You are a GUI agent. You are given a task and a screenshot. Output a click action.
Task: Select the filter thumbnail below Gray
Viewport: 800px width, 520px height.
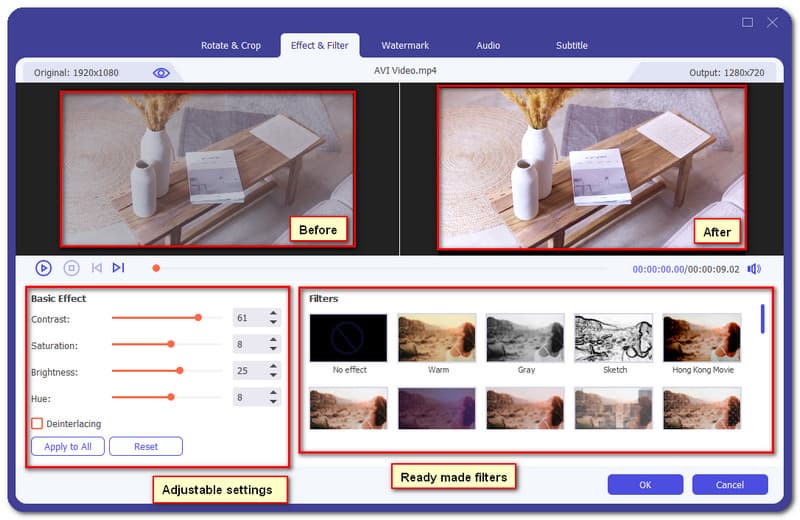526,408
